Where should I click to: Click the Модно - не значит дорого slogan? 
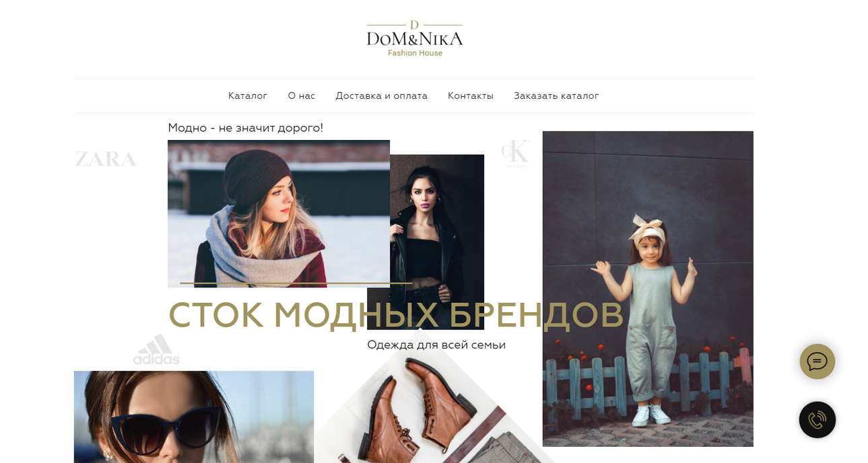246,128
